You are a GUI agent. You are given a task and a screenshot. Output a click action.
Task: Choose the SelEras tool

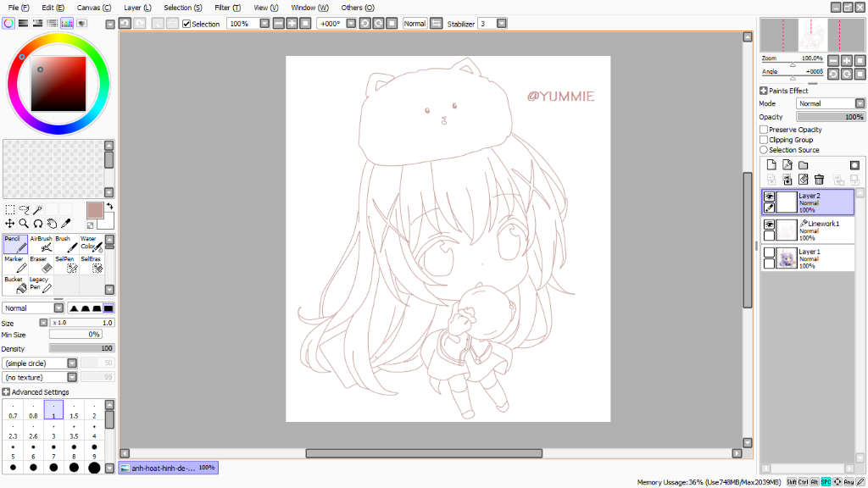92,264
